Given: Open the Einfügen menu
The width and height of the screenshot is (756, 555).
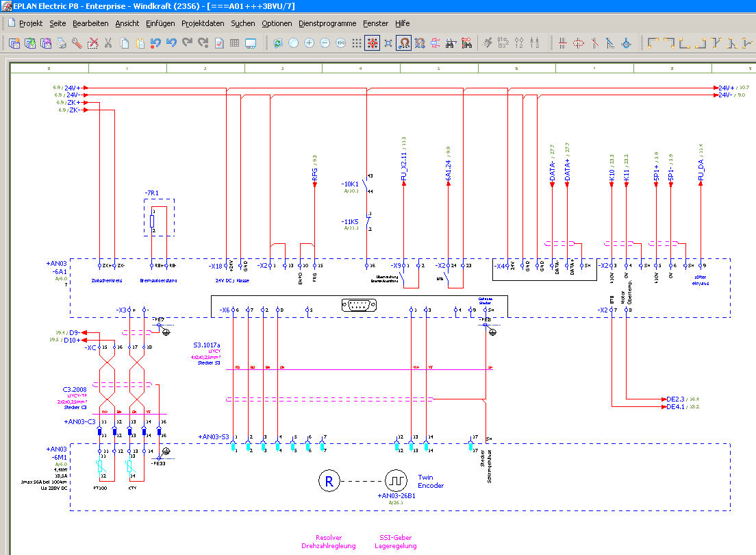Looking at the screenshot, I should 160,23.
